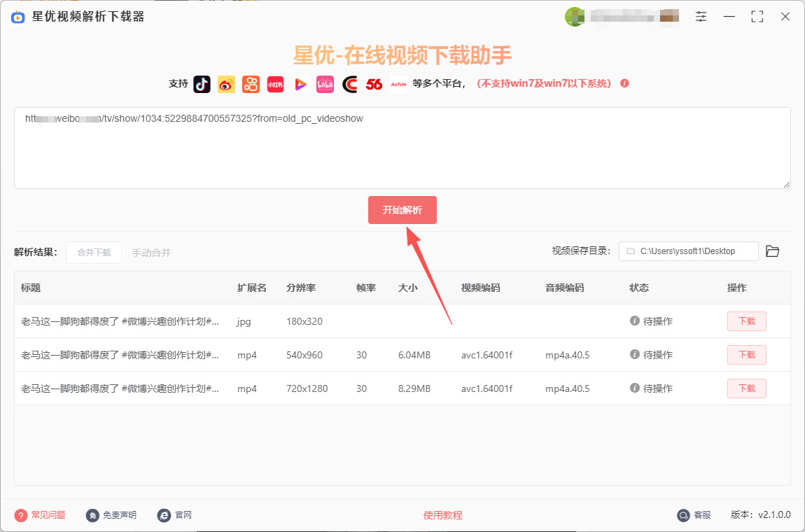Click the status info icon in 720x1280 row
Viewport: 805px width, 532px height.
click(635, 388)
